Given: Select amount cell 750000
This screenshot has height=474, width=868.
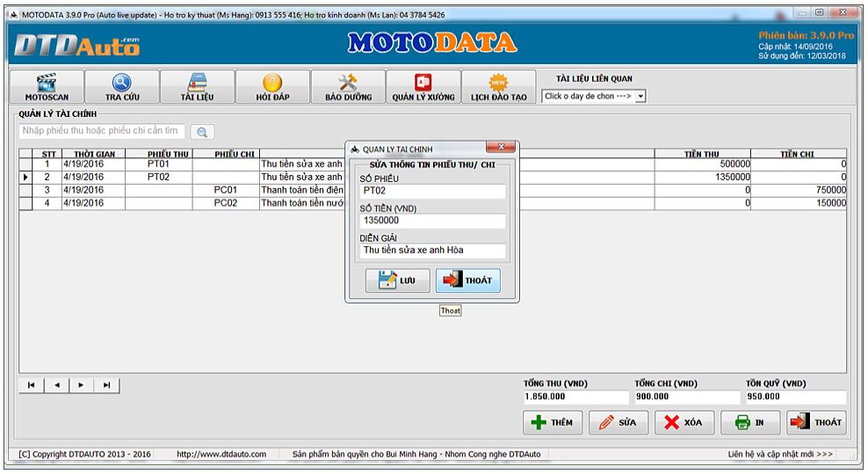Looking at the screenshot, I should (799, 190).
